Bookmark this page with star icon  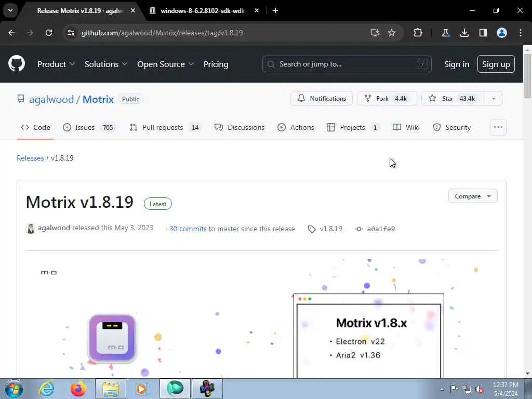(392, 33)
